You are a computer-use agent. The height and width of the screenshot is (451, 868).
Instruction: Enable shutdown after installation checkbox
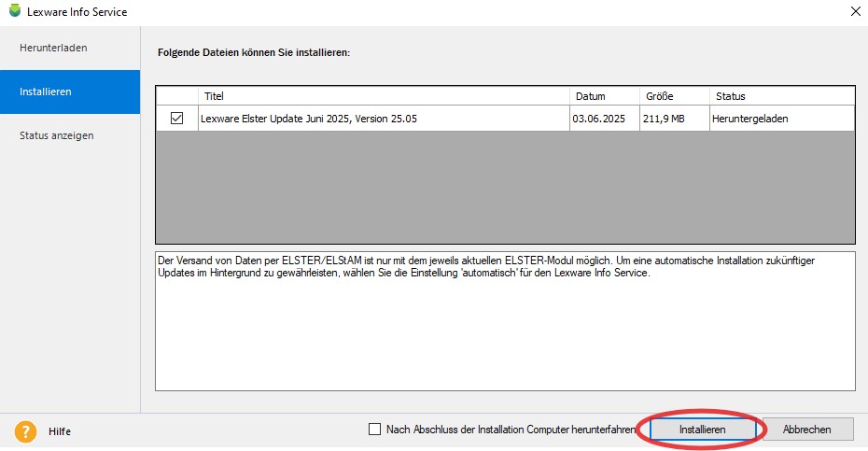coord(375,430)
